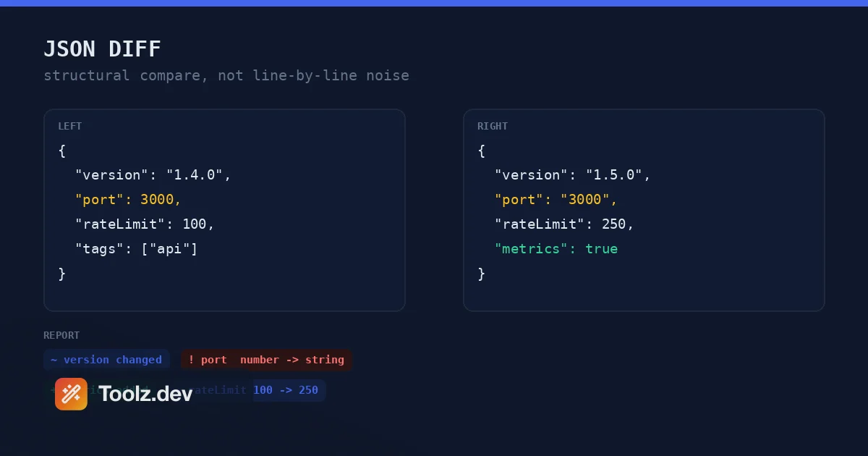Click the subtitle "structural compare, not line-by-line noise"
This screenshot has height=456, width=868.
tap(226, 75)
